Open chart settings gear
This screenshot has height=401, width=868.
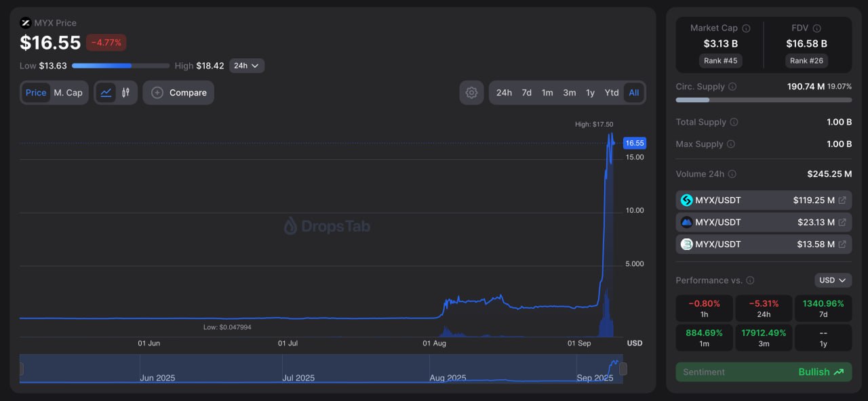(x=471, y=93)
